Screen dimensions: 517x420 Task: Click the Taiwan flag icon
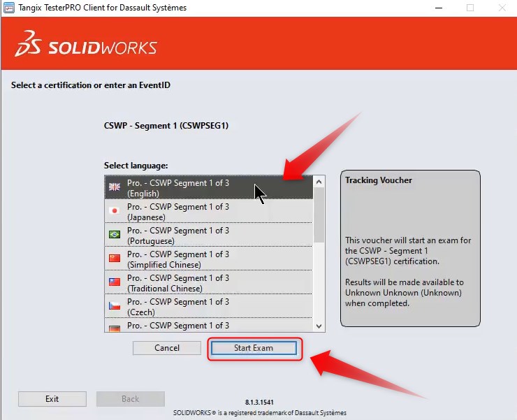coord(115,282)
